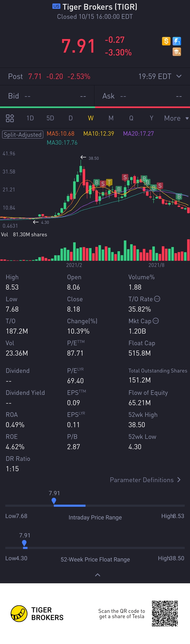
Task: Select the D daily chart tab
Action: [x=71, y=118]
